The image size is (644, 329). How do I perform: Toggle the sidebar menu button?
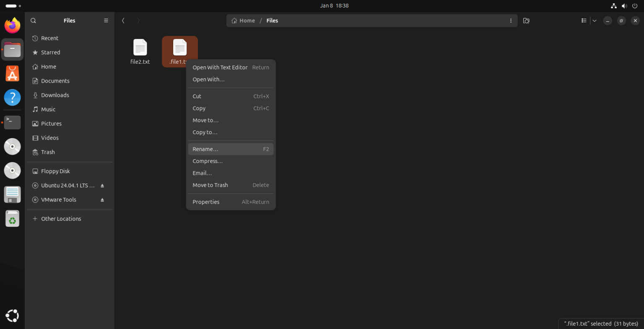tap(106, 20)
